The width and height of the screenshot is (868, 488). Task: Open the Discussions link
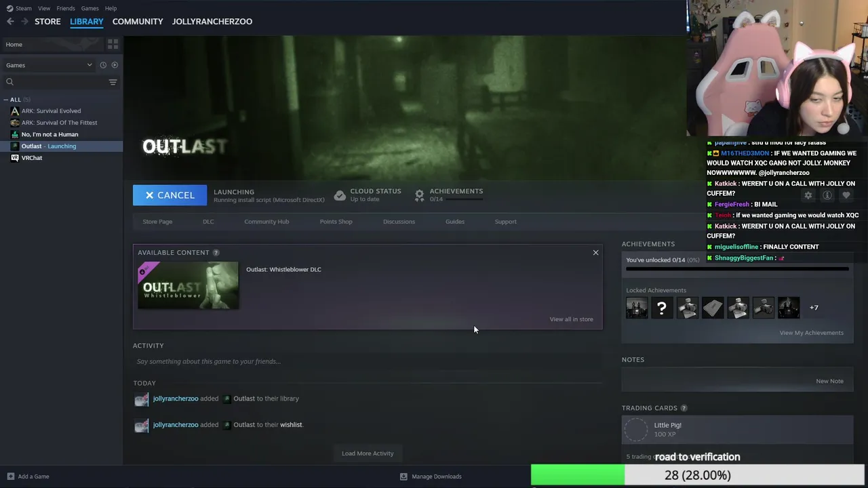399,222
